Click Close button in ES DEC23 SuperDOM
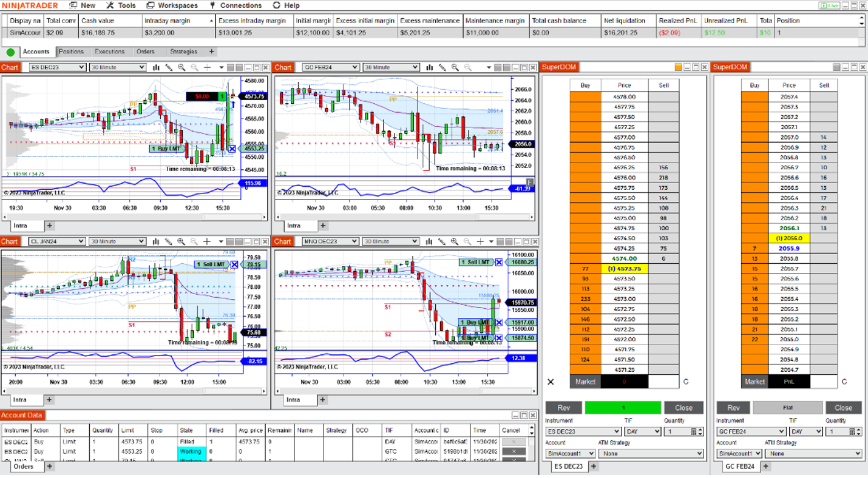 coord(683,408)
